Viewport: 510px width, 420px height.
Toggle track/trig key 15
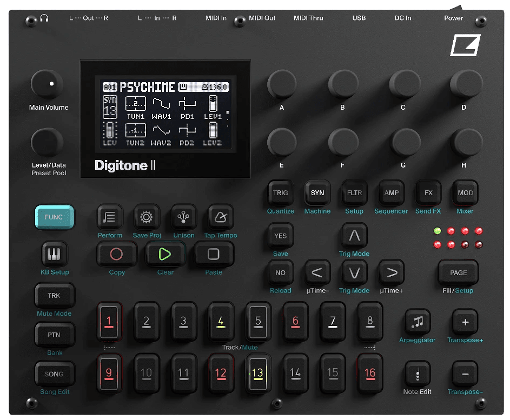(333, 373)
